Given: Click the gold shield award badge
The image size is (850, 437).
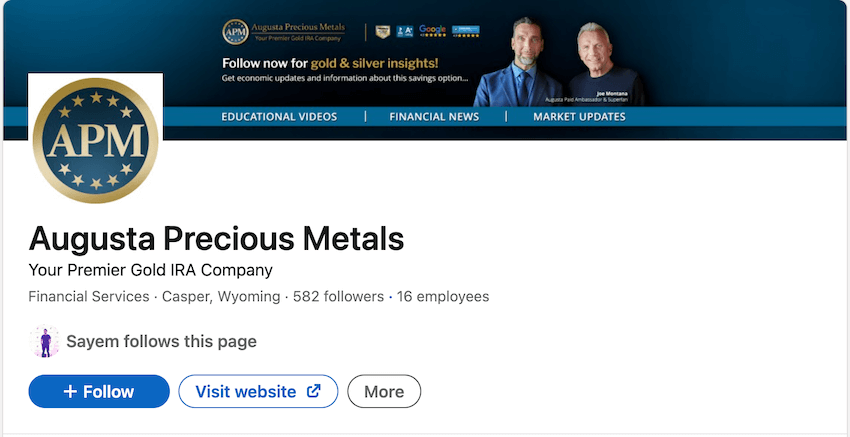Looking at the screenshot, I should coord(382,32).
